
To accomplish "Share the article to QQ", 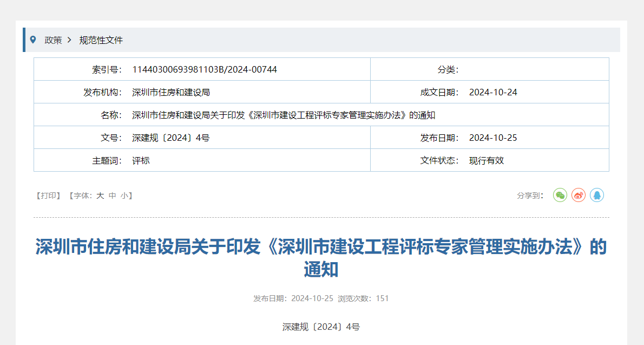I will tap(597, 196).
